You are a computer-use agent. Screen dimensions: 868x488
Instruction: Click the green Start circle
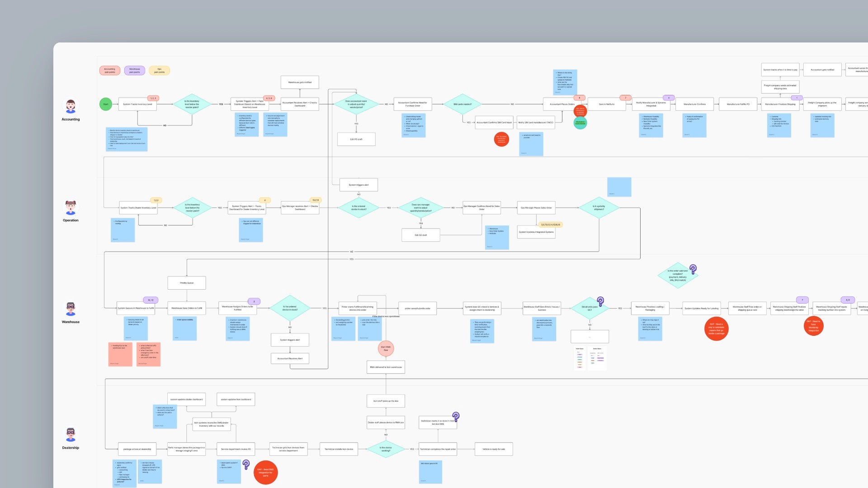105,104
